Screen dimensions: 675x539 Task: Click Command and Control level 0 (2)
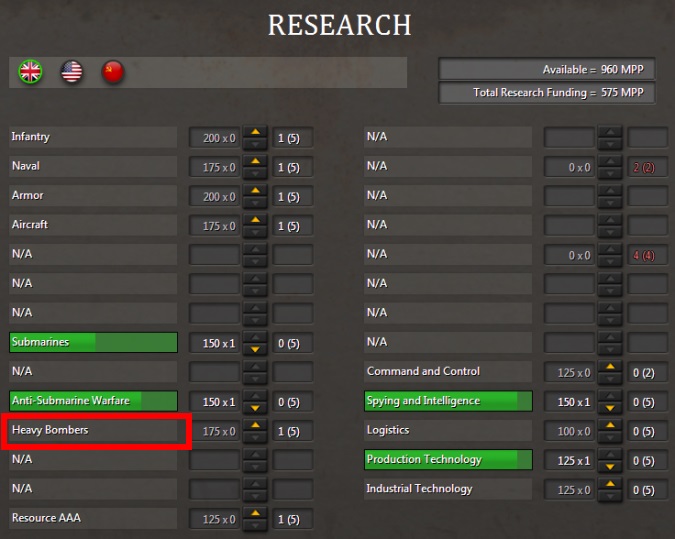point(647,372)
